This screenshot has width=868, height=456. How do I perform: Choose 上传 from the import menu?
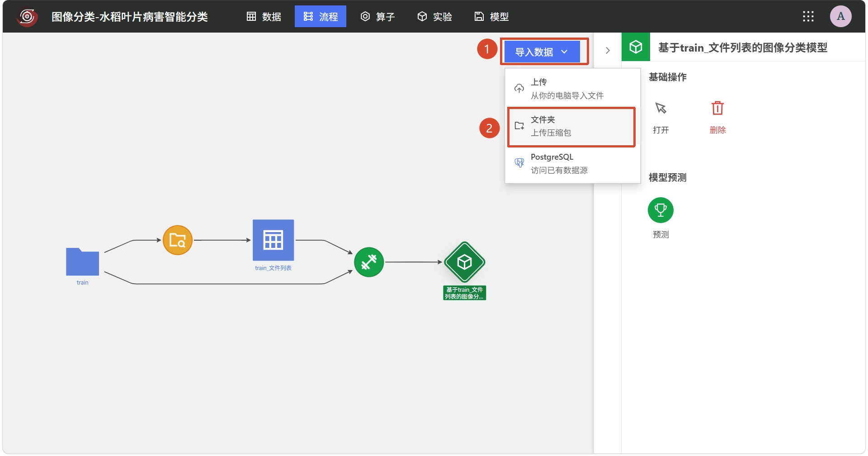point(572,89)
